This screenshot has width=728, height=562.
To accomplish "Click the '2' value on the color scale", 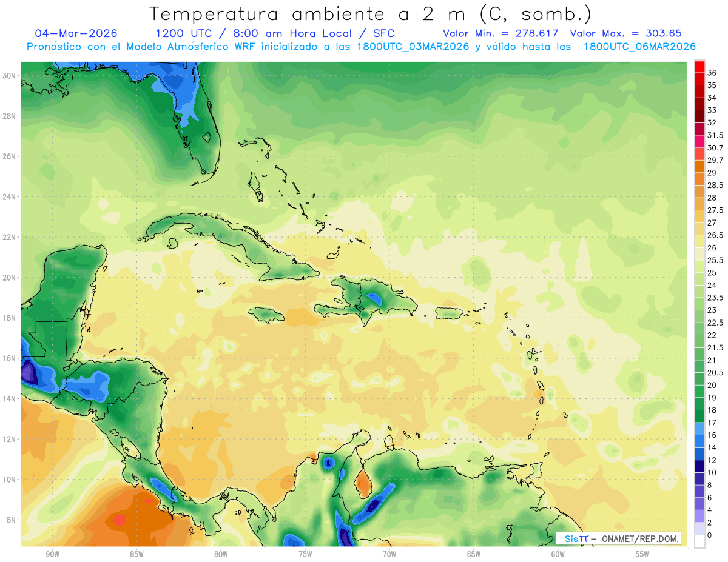I will tap(710, 523).
